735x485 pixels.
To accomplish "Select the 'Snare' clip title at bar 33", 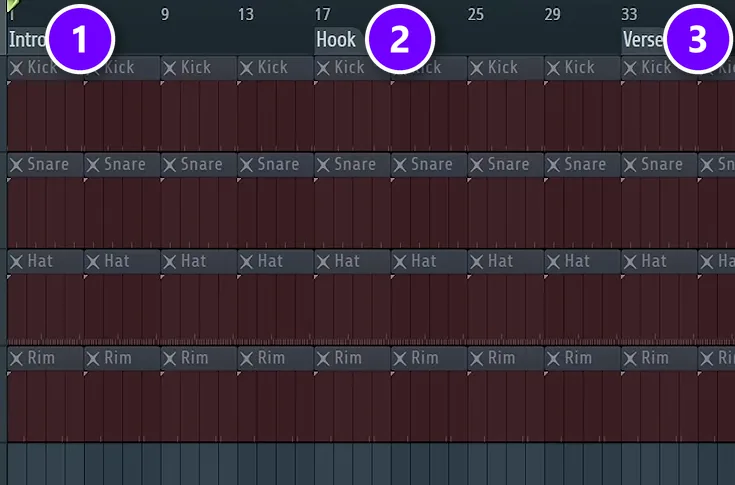I will tap(661, 164).
